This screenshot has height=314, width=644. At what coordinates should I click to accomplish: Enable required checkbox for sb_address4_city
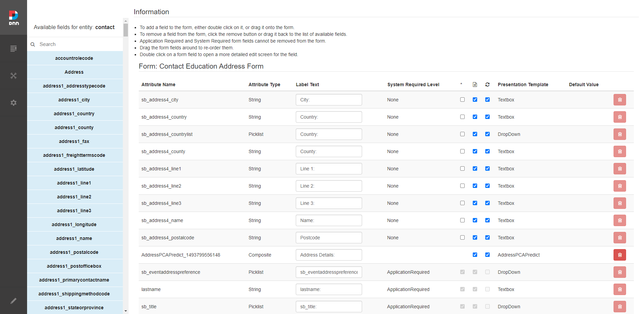pyautogui.click(x=462, y=100)
